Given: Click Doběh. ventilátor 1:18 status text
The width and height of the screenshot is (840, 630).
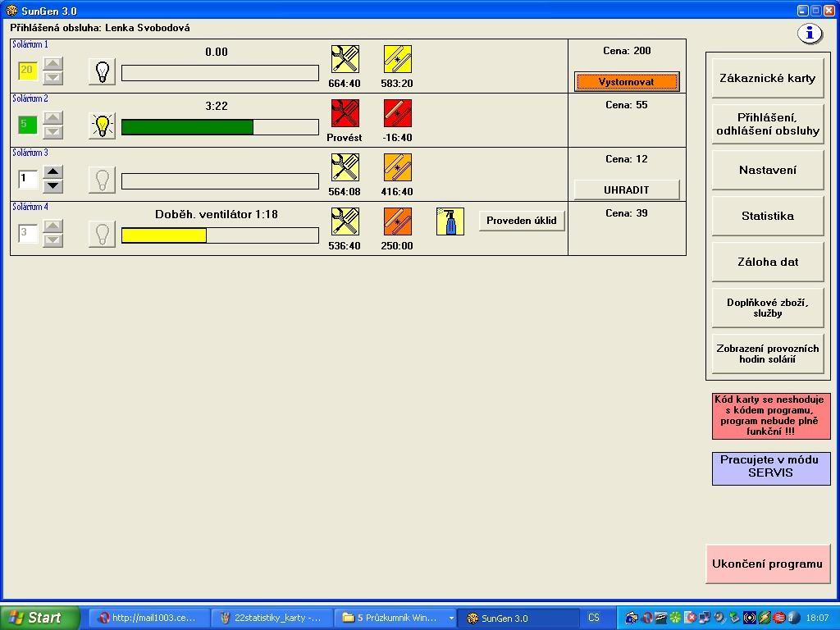Looking at the screenshot, I should click(x=217, y=214).
